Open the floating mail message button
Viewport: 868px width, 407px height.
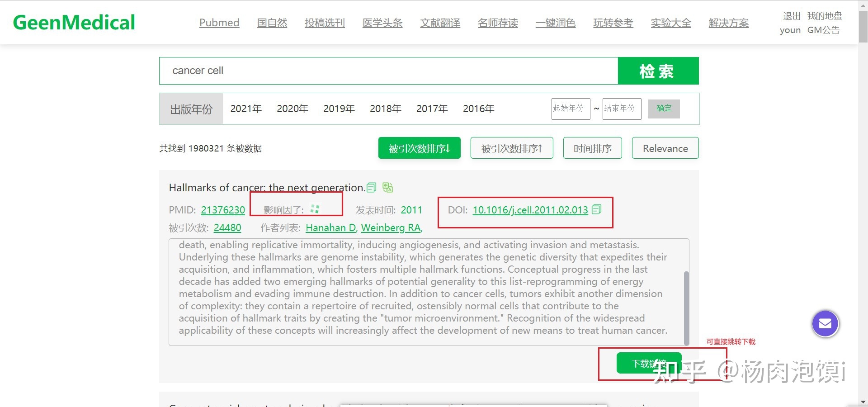(x=825, y=324)
